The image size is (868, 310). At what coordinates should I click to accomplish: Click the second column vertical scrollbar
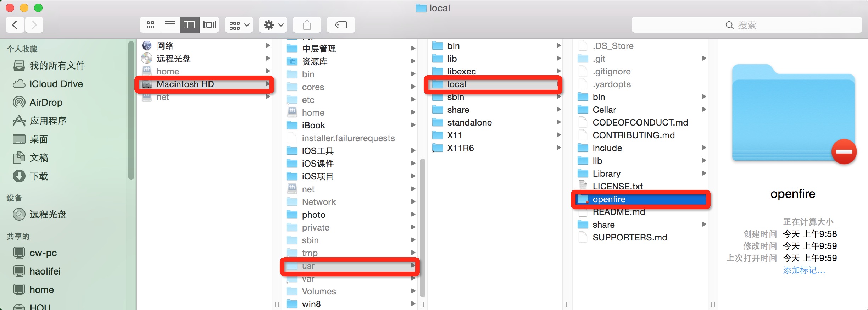(x=422, y=228)
